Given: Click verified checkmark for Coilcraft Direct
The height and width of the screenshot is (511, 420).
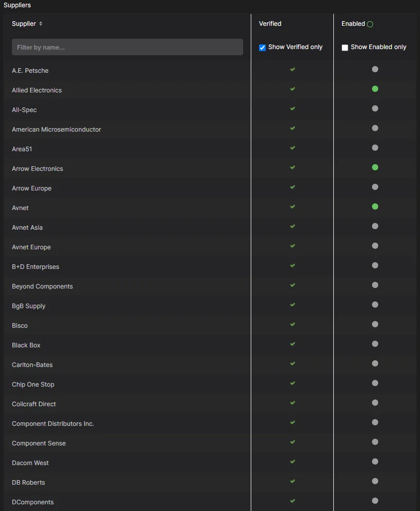Looking at the screenshot, I should (293, 403).
